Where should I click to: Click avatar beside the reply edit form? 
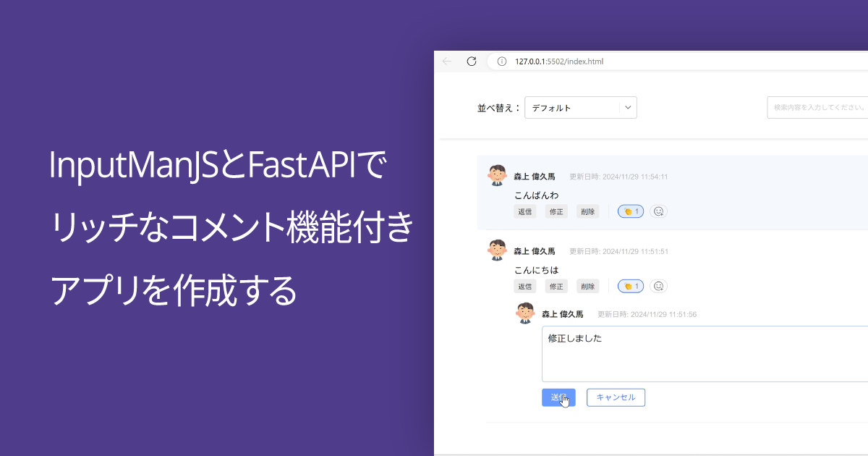pyautogui.click(x=525, y=312)
